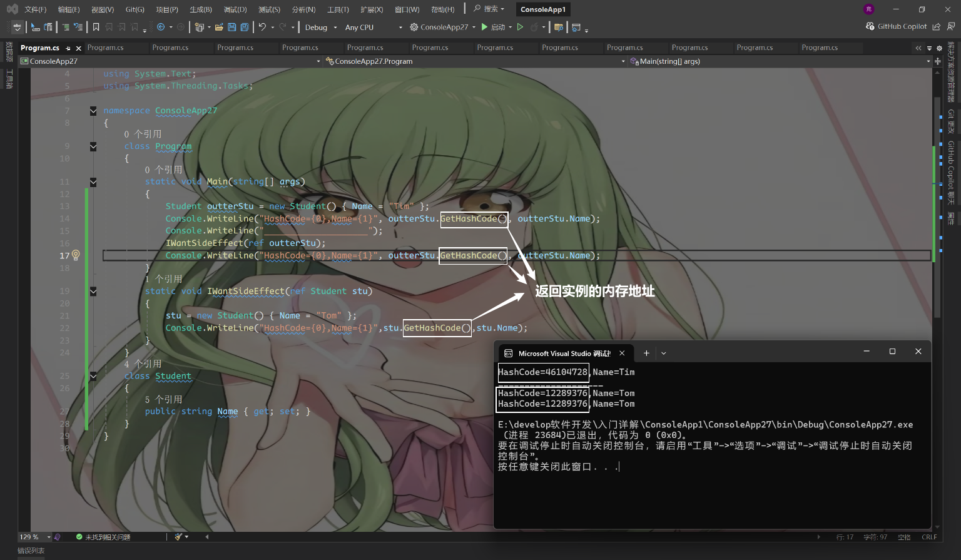Open the 调试(D) menu
Screen dimensions: 961x560
click(235, 9)
